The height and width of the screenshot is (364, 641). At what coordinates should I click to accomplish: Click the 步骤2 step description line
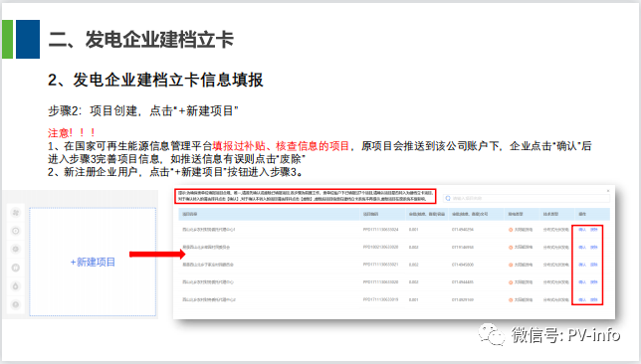143,110
